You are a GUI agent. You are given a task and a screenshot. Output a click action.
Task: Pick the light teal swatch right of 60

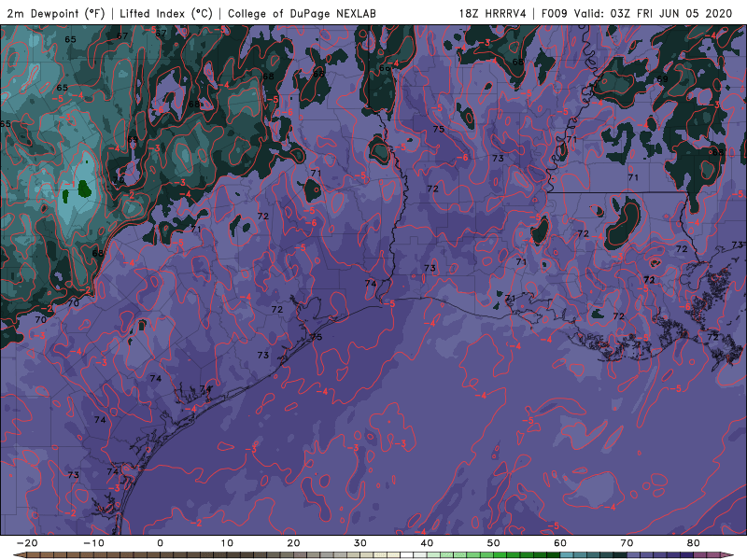click(x=567, y=554)
